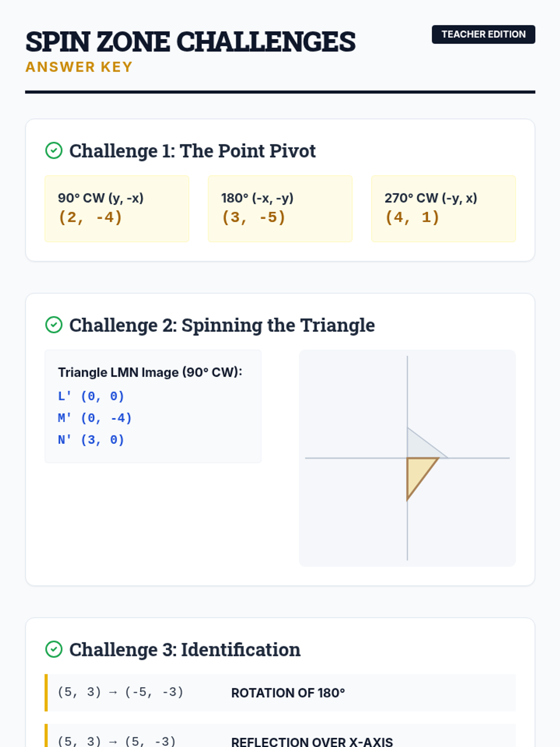
Task: Select the 90° CW answer card
Action: pos(117,209)
